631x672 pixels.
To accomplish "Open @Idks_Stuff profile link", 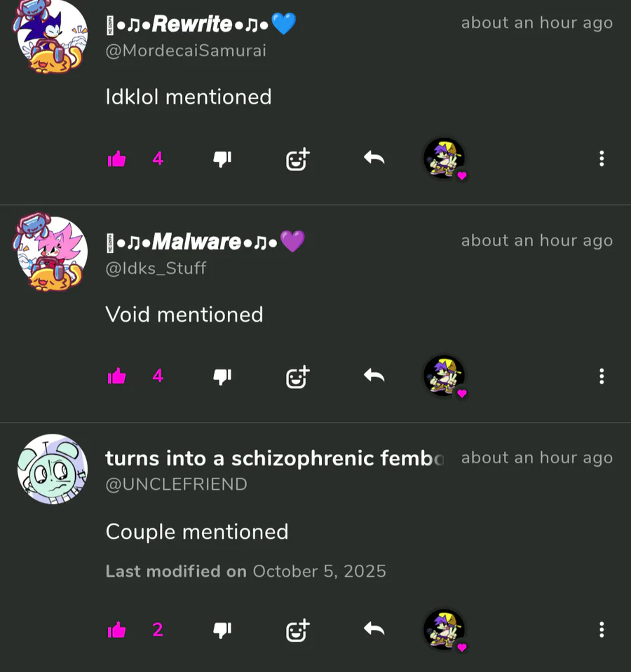I will click(x=156, y=268).
